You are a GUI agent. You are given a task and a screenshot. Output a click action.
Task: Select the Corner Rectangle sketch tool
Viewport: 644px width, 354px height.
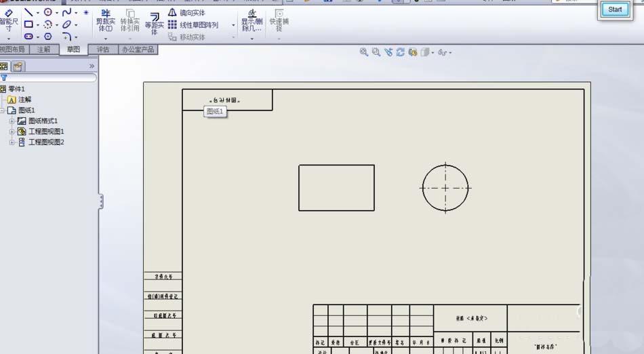pos(28,24)
